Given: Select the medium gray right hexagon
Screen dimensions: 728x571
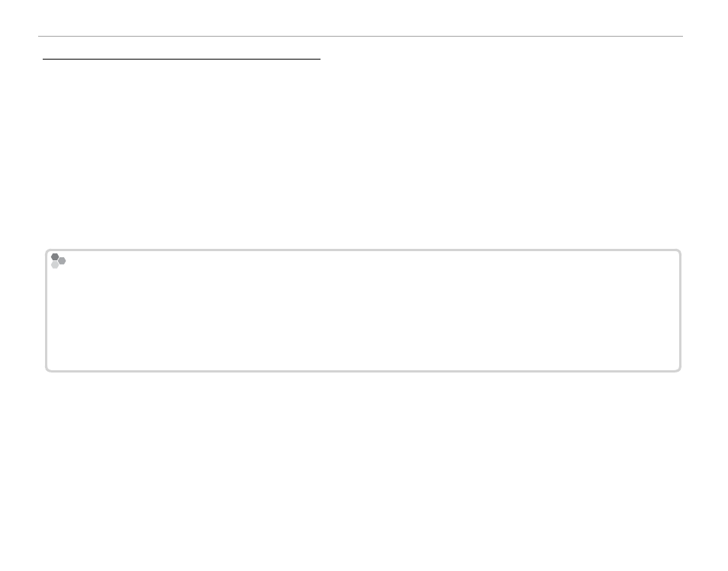Looking at the screenshot, I should coord(63,260).
